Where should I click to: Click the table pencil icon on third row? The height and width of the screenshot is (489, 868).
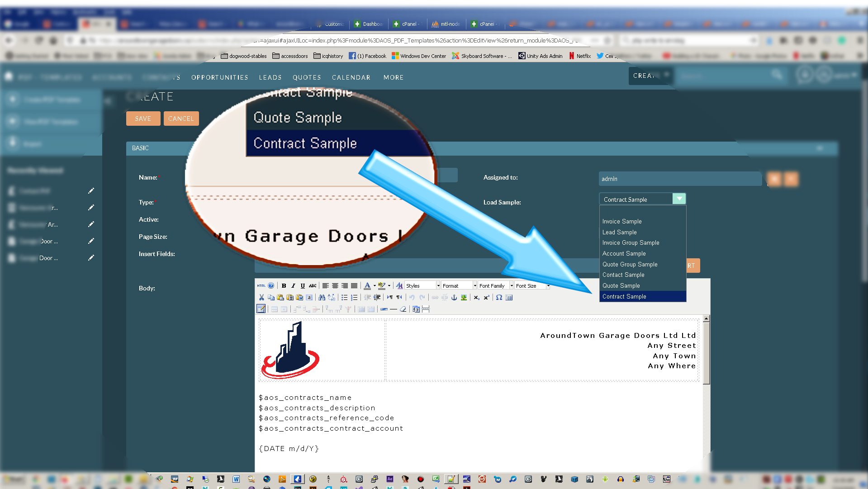(261, 309)
